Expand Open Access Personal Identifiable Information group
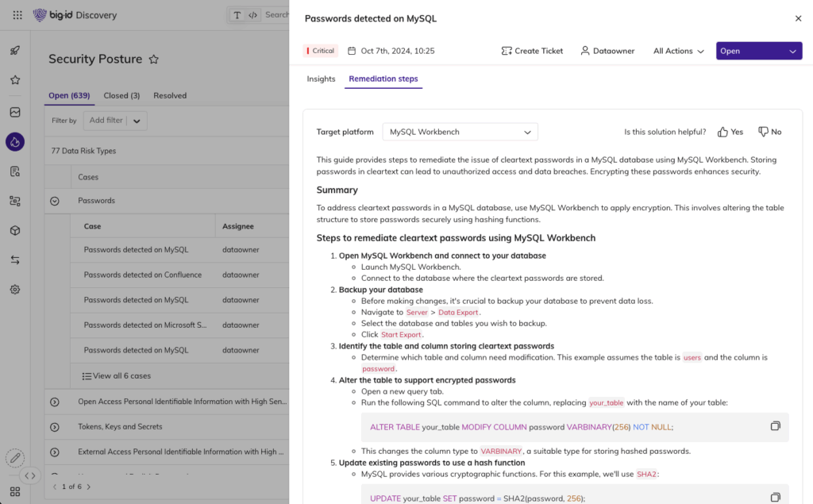Screen dimensions: 813x504 tap(55, 402)
